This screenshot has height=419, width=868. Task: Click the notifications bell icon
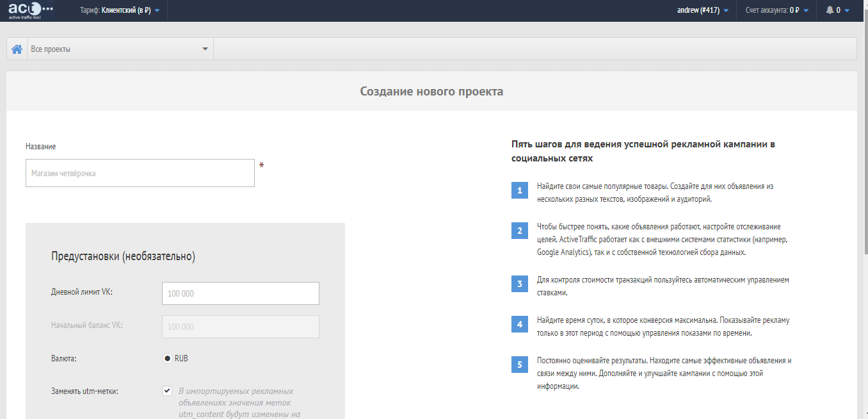click(x=830, y=10)
